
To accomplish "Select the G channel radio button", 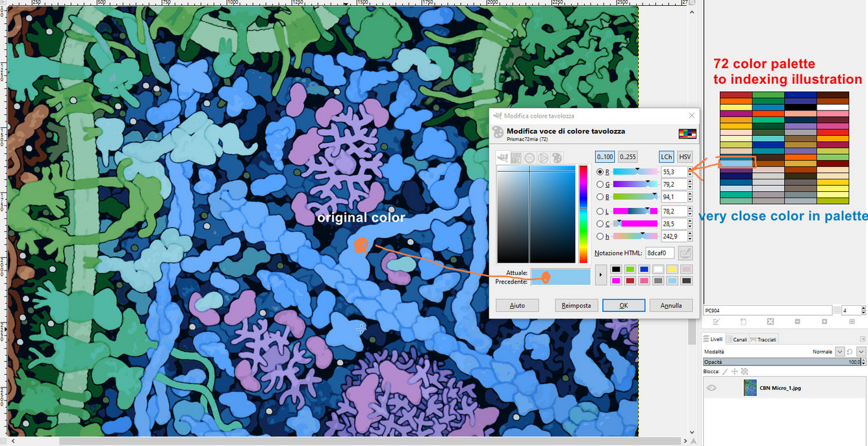I will (x=600, y=185).
